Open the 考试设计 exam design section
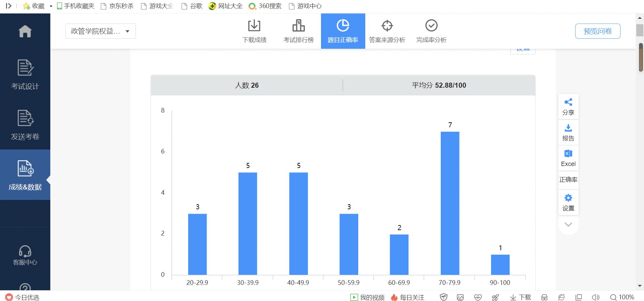Screen dimensions: 644x301 coord(25,75)
